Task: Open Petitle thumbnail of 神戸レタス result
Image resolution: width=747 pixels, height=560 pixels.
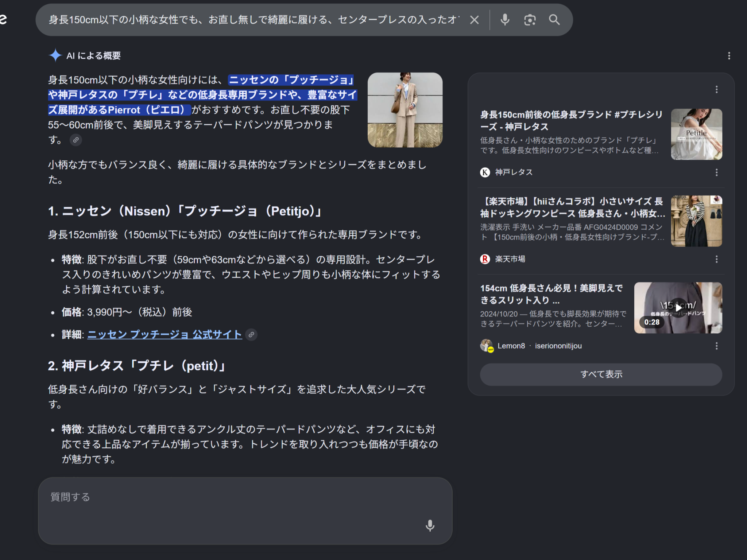Action: [x=696, y=134]
